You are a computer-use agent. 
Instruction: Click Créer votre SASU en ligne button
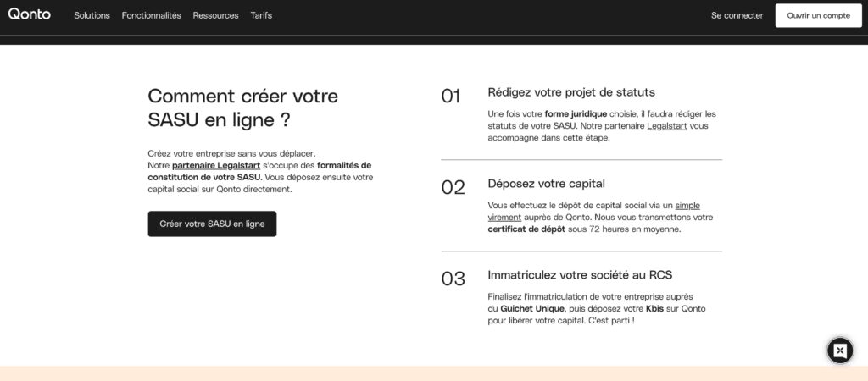tap(212, 224)
